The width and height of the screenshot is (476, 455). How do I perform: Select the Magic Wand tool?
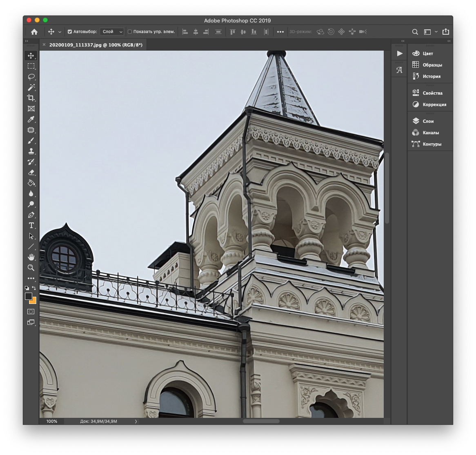point(31,87)
